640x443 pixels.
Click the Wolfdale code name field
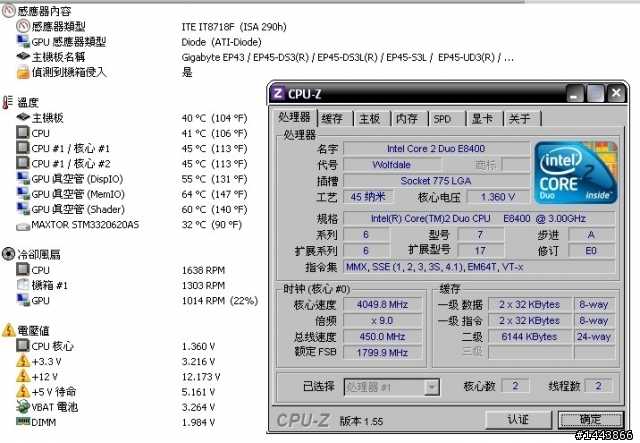point(391,165)
